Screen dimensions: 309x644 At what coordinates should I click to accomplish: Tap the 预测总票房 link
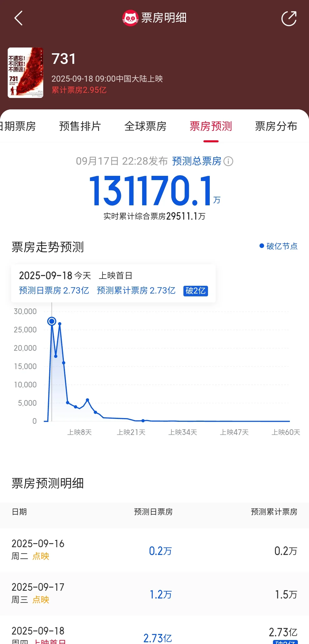coord(197,161)
